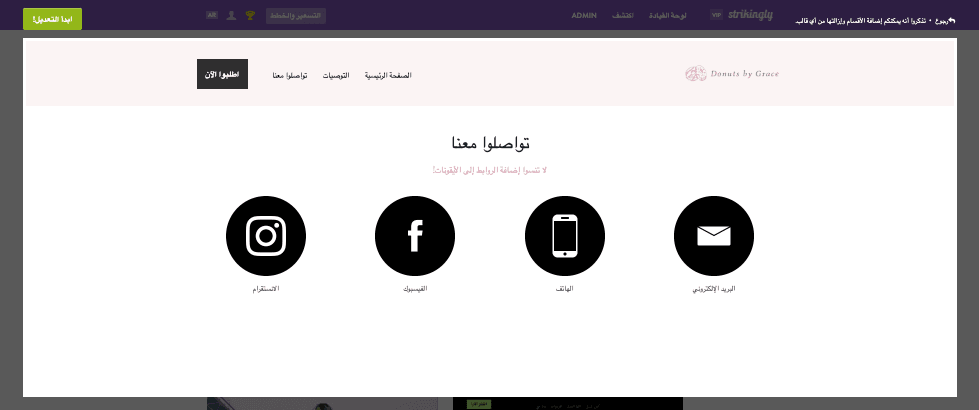Go to التوصيات nav link
Viewport: 979px width, 410px height.
click(336, 76)
